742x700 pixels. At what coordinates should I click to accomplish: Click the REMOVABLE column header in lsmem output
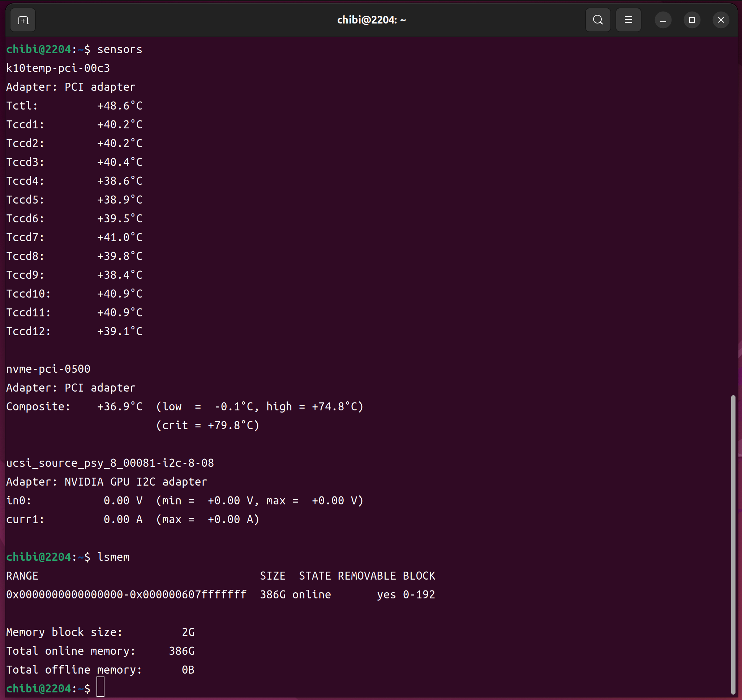point(366,576)
